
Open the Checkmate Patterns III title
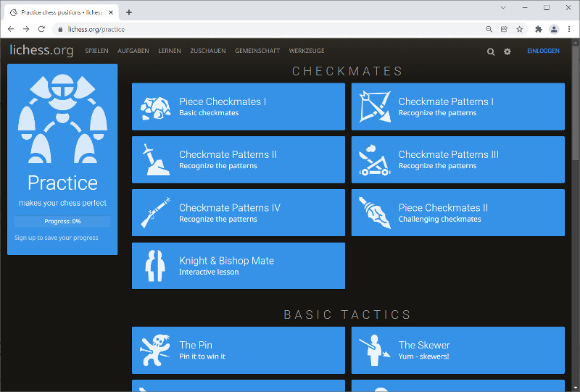pos(448,154)
